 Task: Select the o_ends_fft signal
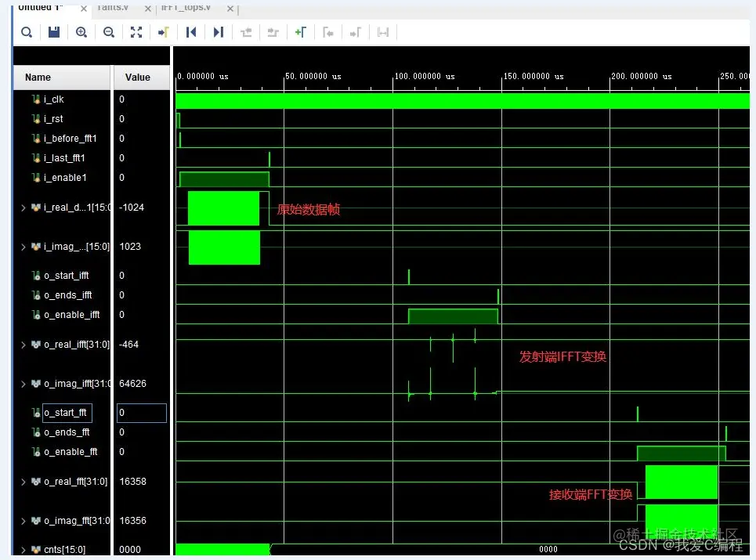[67, 432]
